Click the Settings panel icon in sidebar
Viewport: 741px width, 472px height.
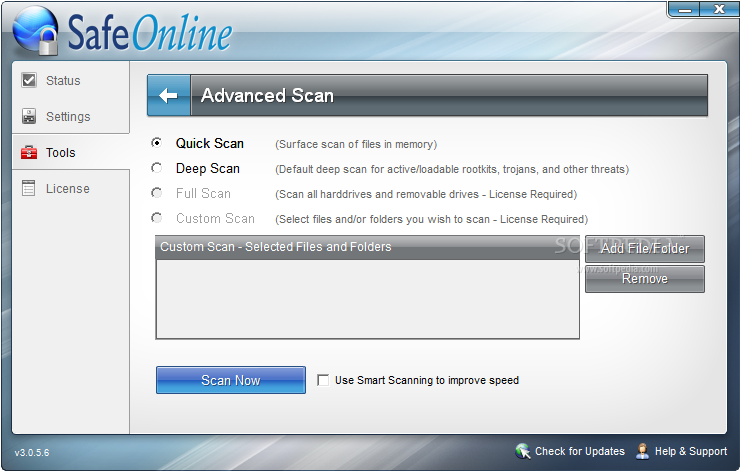(29, 116)
